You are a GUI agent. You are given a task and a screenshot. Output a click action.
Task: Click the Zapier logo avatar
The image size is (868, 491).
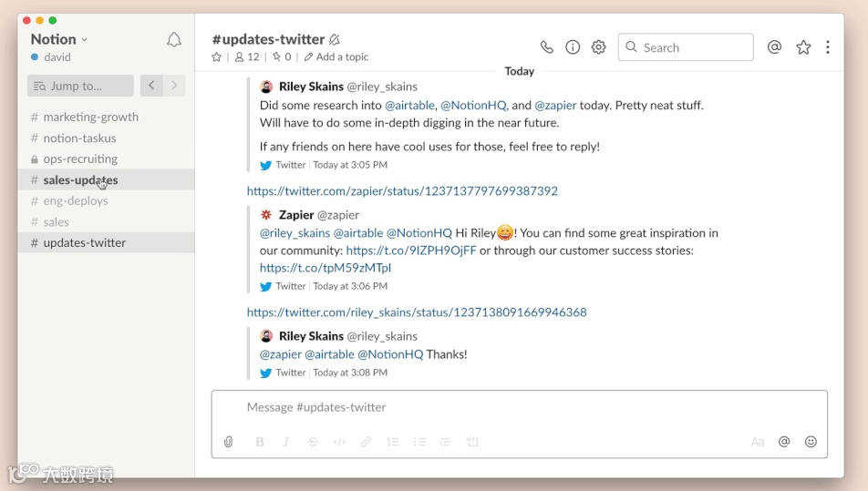[266, 215]
